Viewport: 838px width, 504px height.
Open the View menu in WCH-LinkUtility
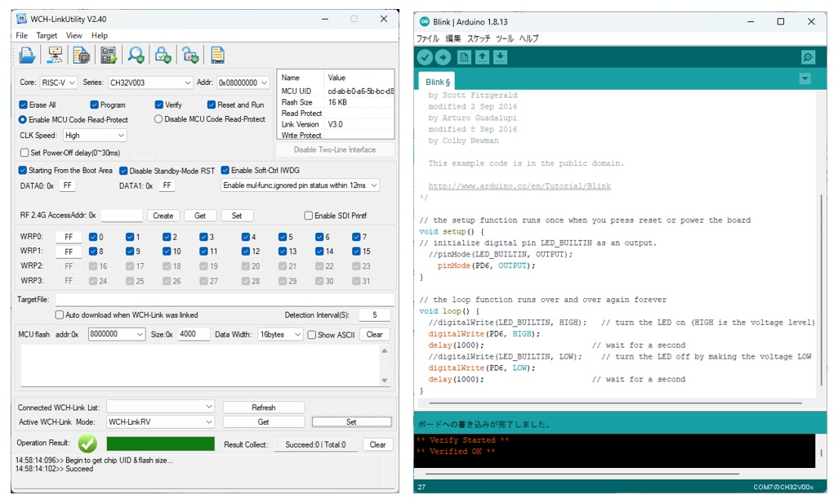[x=74, y=35]
